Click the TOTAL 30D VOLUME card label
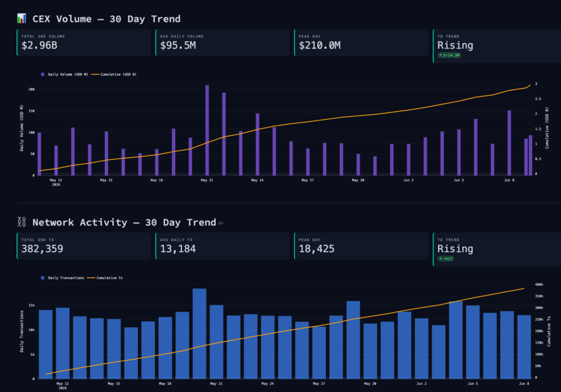 coord(43,37)
